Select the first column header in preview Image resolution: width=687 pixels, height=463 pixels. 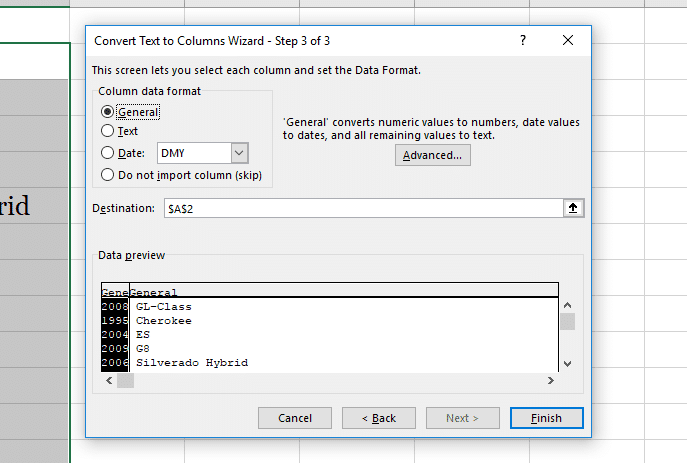(x=114, y=291)
